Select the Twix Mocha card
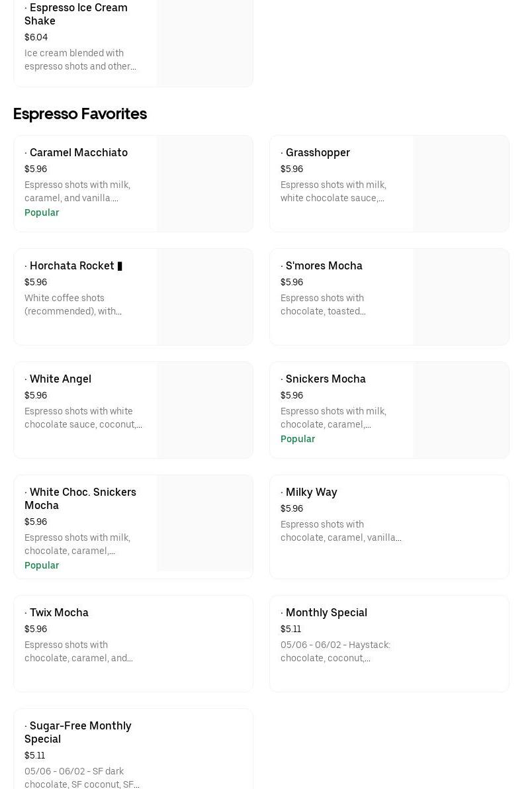 click(133, 643)
